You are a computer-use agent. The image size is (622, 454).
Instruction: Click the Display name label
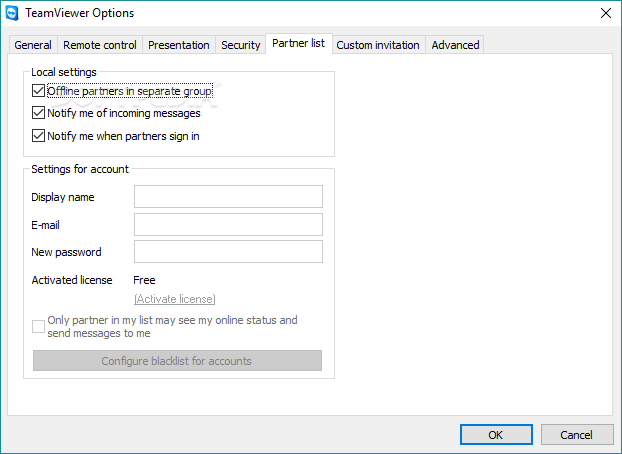click(x=63, y=197)
